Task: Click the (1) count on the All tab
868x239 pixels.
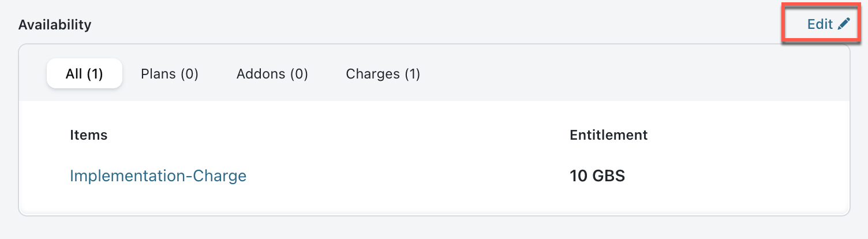Action: (x=95, y=74)
